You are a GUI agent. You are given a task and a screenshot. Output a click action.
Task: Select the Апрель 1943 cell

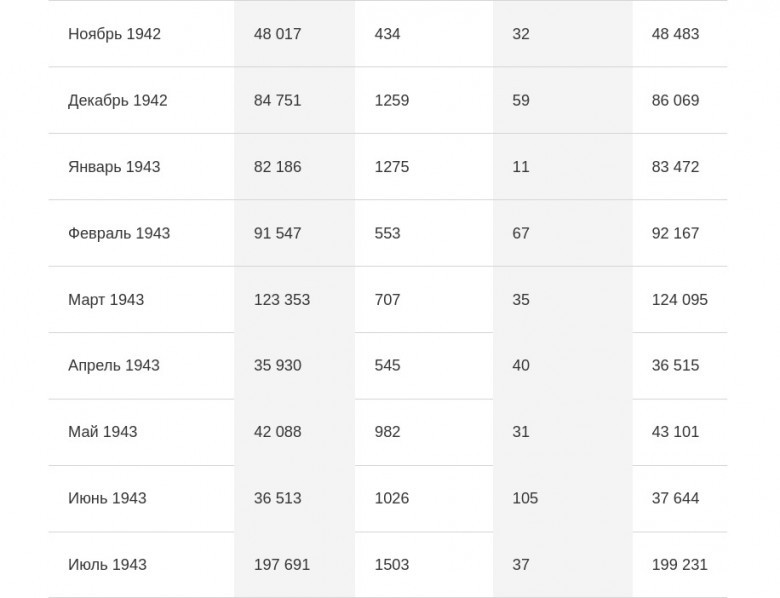[114, 365]
